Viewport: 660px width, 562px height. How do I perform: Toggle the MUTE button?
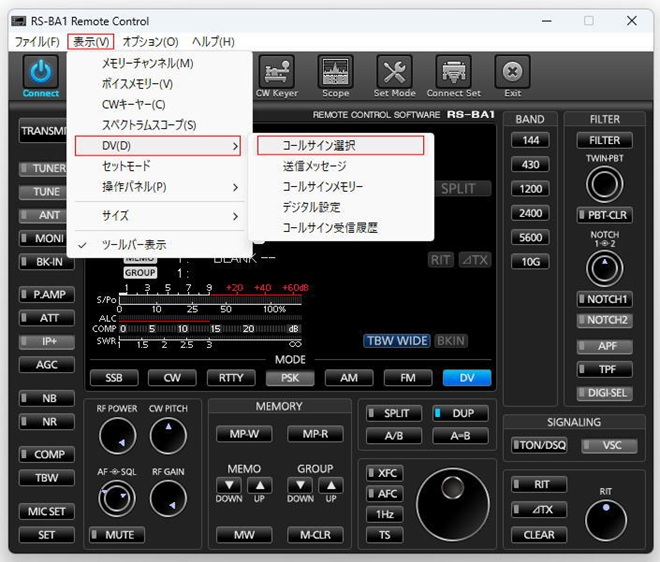click(112, 535)
